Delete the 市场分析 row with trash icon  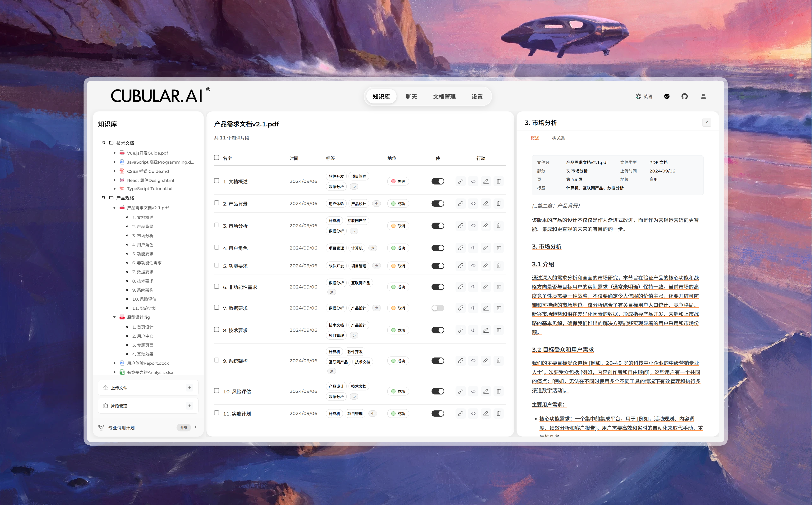click(x=498, y=226)
